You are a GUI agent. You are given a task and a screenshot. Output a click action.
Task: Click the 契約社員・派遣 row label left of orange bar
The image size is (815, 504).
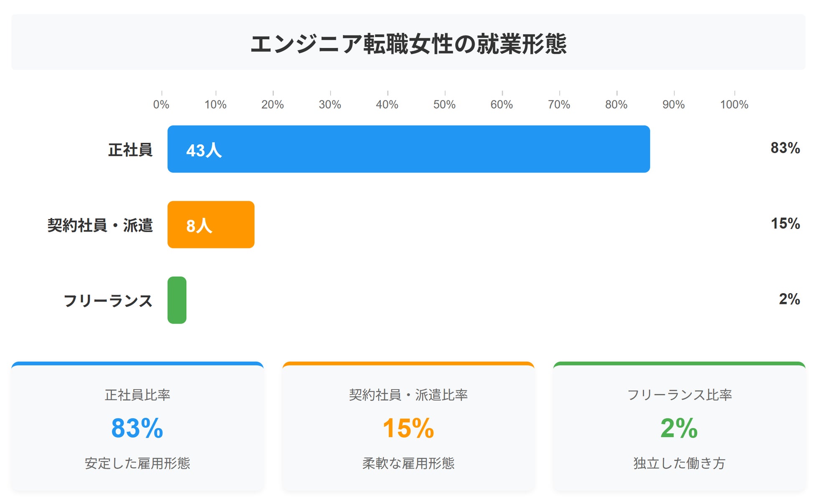pyautogui.click(x=100, y=225)
